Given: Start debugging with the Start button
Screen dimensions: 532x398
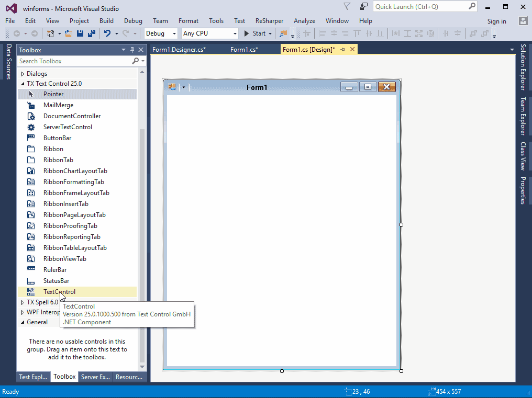Looking at the screenshot, I should click(256, 33).
